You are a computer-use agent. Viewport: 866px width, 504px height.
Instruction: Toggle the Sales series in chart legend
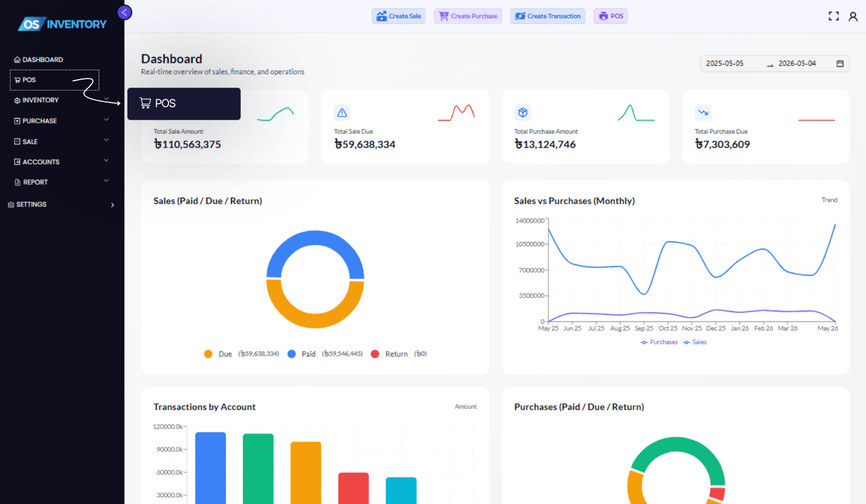click(694, 342)
